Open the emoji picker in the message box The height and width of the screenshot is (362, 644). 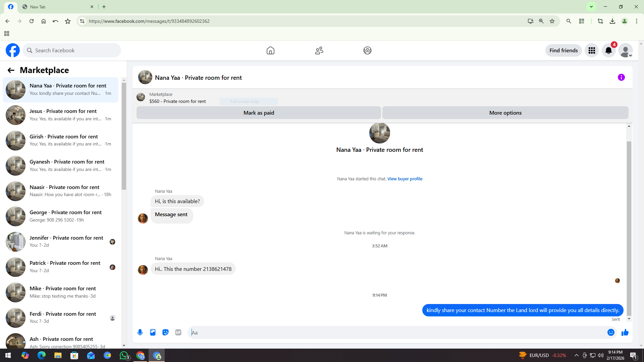(x=610, y=332)
